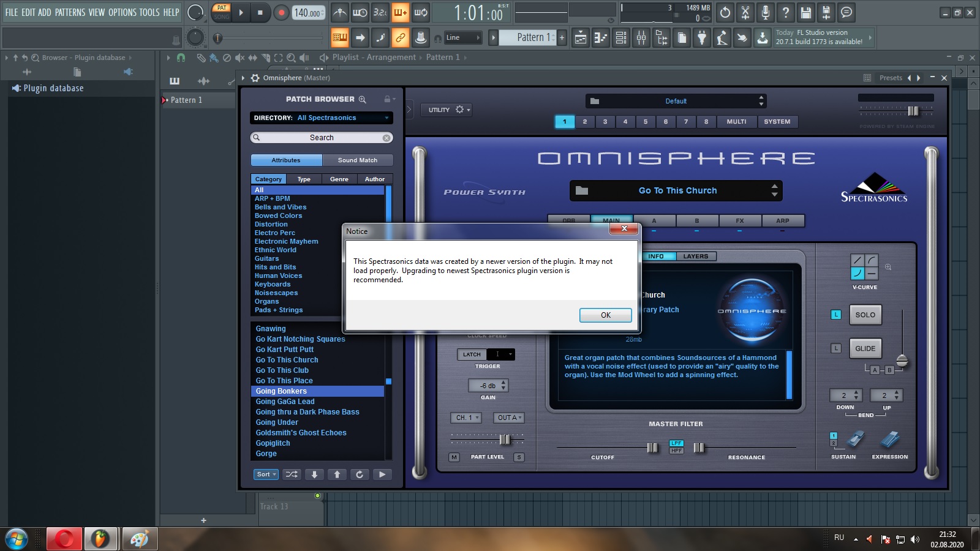Click the Patch Browser magnifier zoom icon
Screen dimensions: 980x551
click(363, 99)
